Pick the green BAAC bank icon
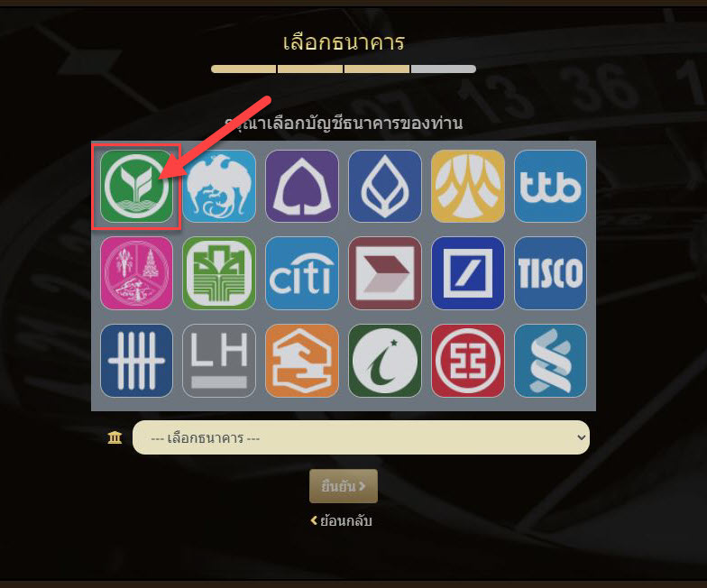This screenshot has width=707, height=588. (x=219, y=273)
